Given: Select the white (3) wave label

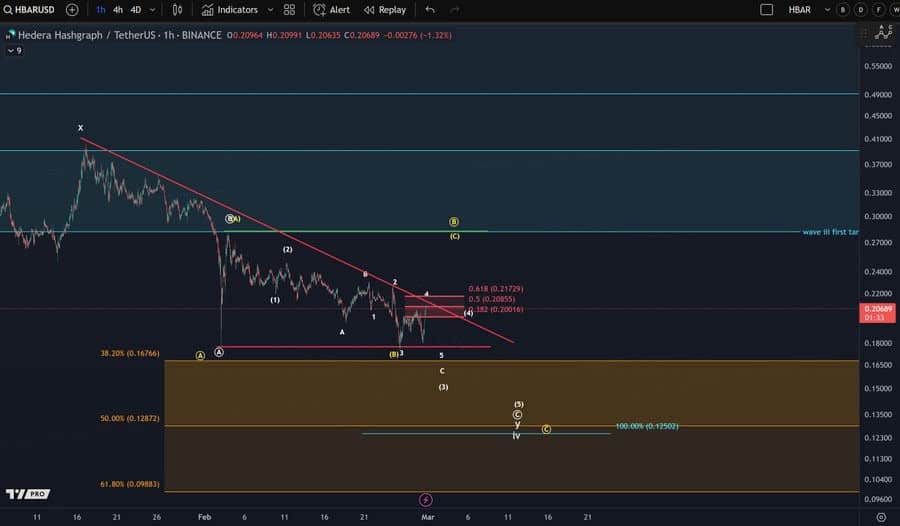Looking at the screenshot, I should 443,387.
